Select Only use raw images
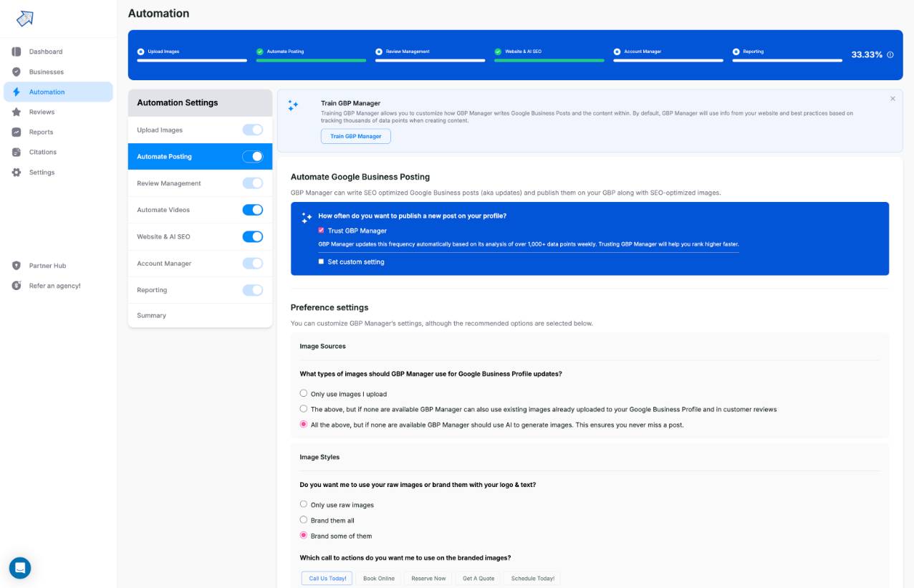Screen dimensions: 914x588 click(304, 504)
